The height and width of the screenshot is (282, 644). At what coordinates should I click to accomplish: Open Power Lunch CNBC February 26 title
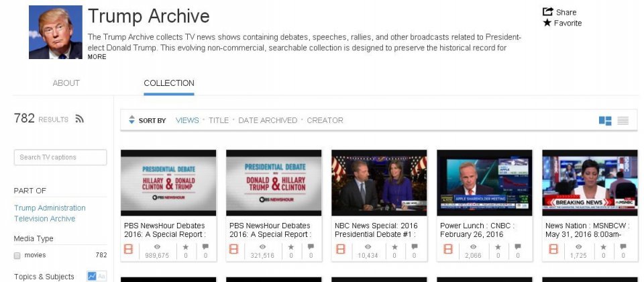click(x=477, y=230)
